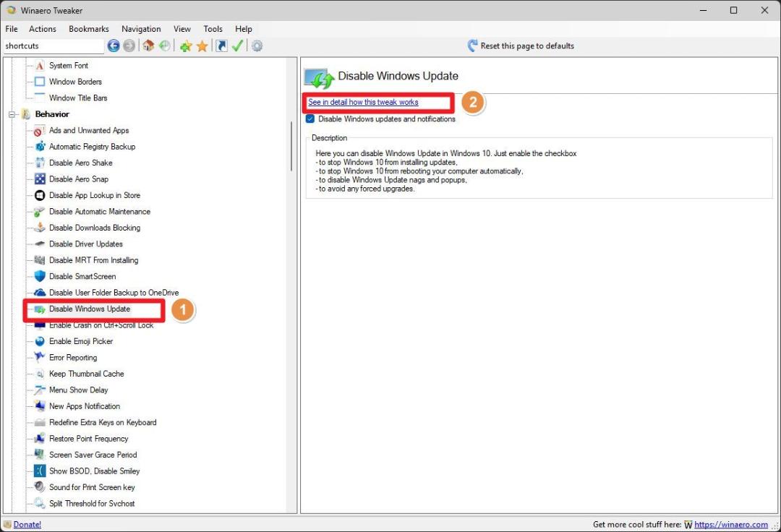Open the Help menu
Image resolution: width=781 pixels, height=532 pixels.
pos(244,29)
